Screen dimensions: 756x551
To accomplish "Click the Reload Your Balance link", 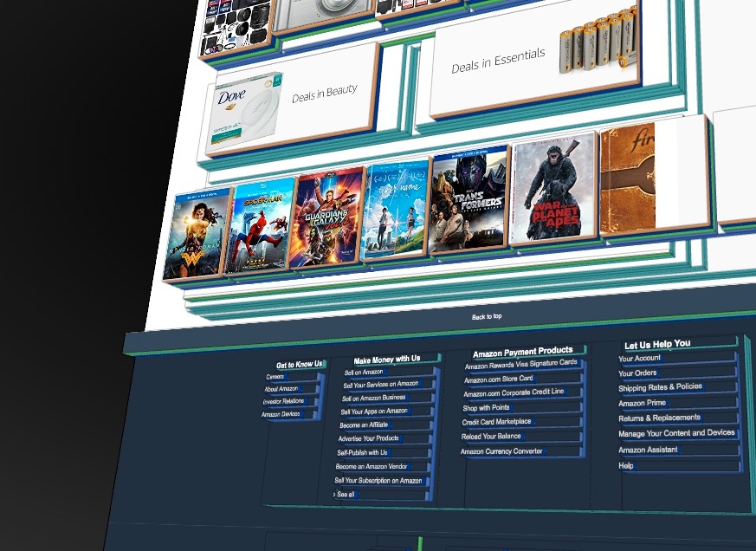I will click(491, 436).
